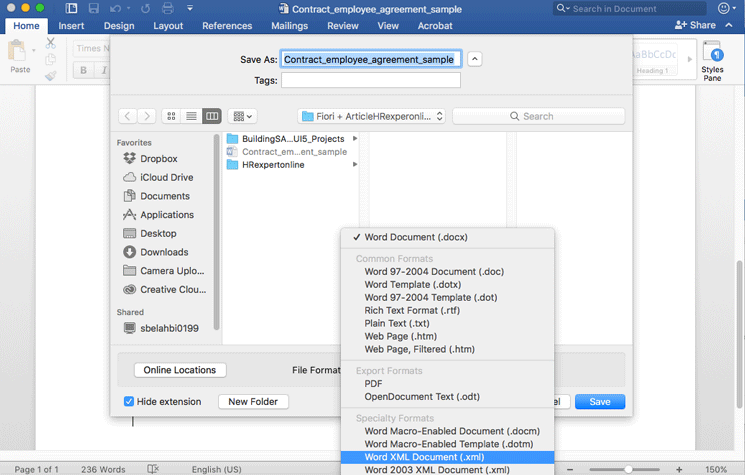
Task: Open the Design ribbon tab
Action: click(119, 26)
